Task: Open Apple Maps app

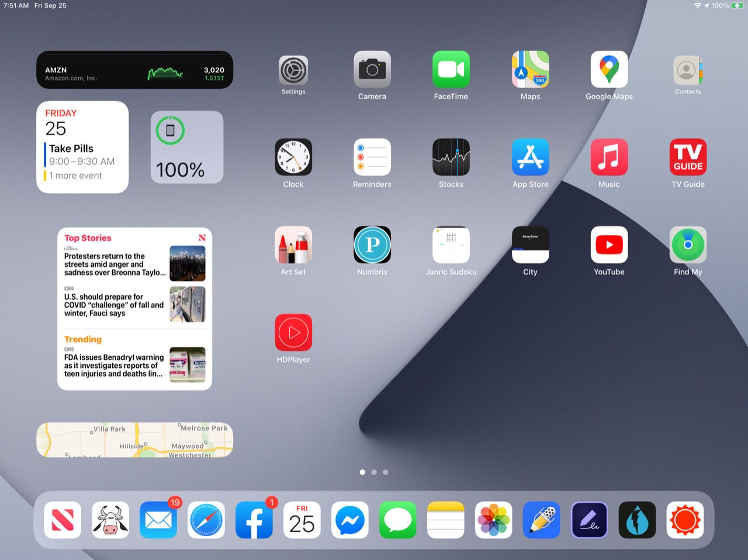Action: point(531,69)
